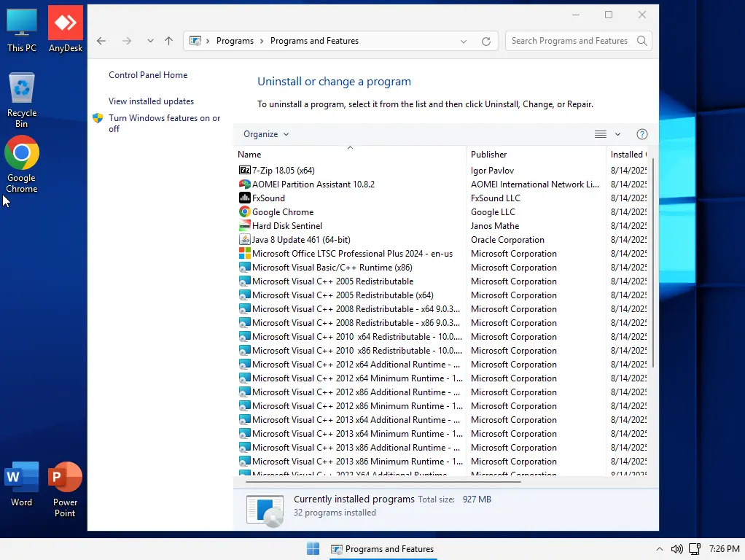Image resolution: width=745 pixels, height=560 pixels.
Task: Open View installed updates link
Action: (x=151, y=101)
